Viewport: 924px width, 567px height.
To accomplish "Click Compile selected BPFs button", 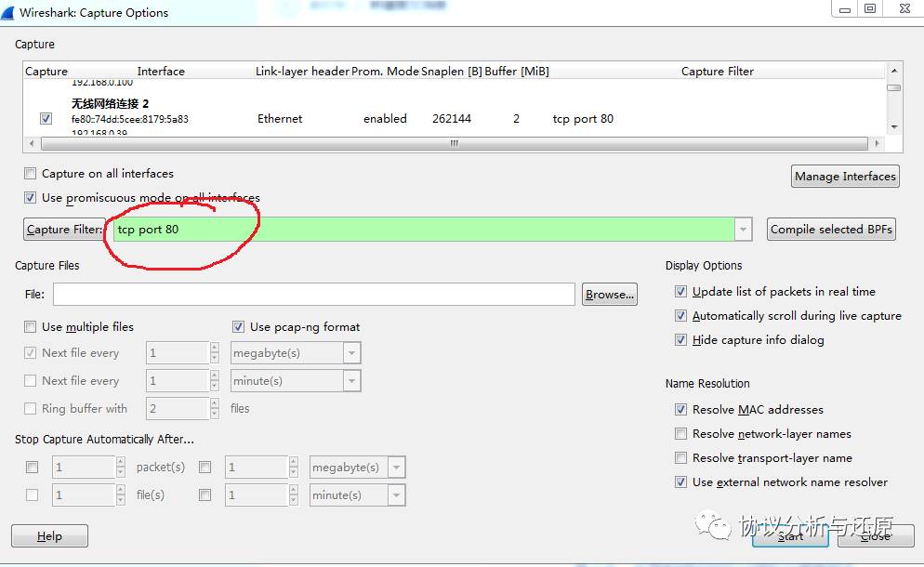I will coord(831,230).
